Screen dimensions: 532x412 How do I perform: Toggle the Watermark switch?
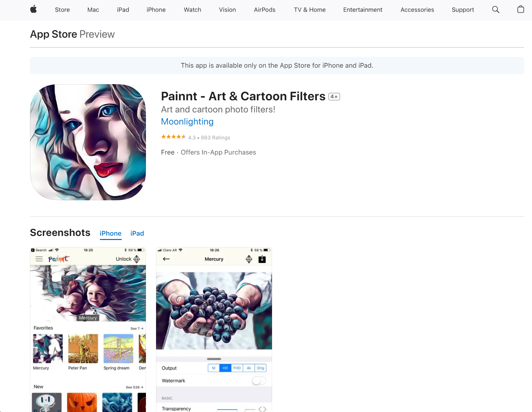(x=259, y=381)
